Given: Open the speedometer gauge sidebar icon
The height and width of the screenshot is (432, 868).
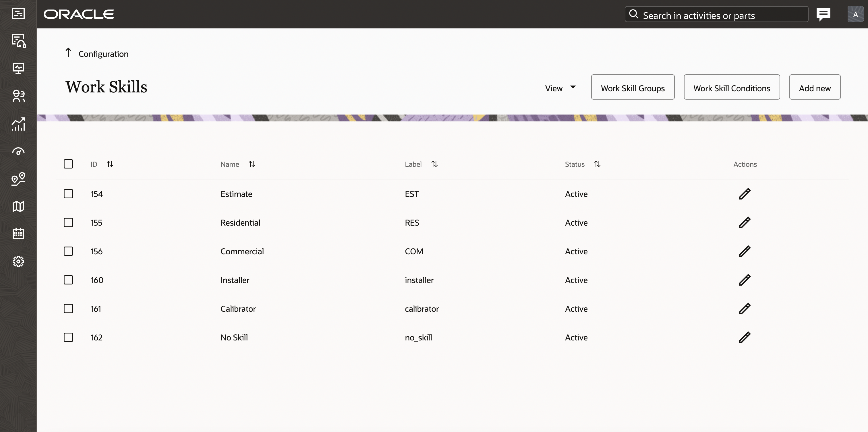Looking at the screenshot, I should click(x=18, y=152).
